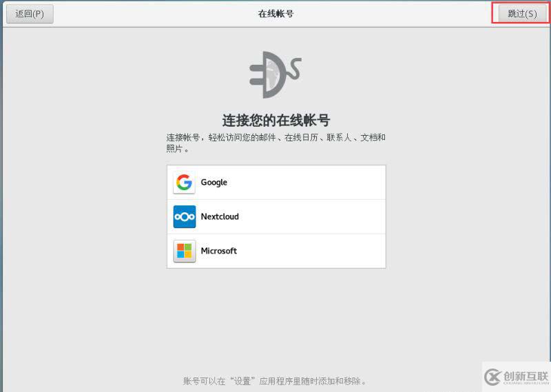This screenshot has width=551, height=392.
Task: Click the 跳过(S) skip button
Action: (522, 14)
